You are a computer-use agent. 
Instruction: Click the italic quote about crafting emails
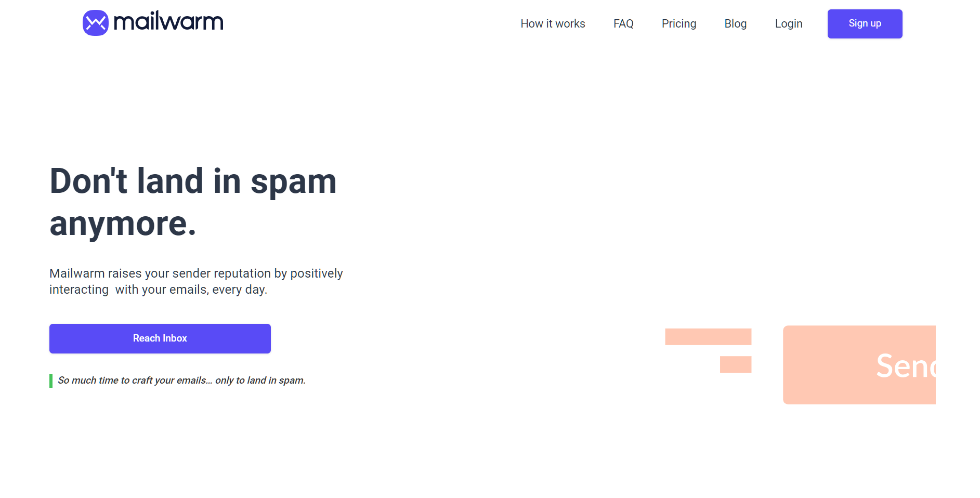pos(181,381)
